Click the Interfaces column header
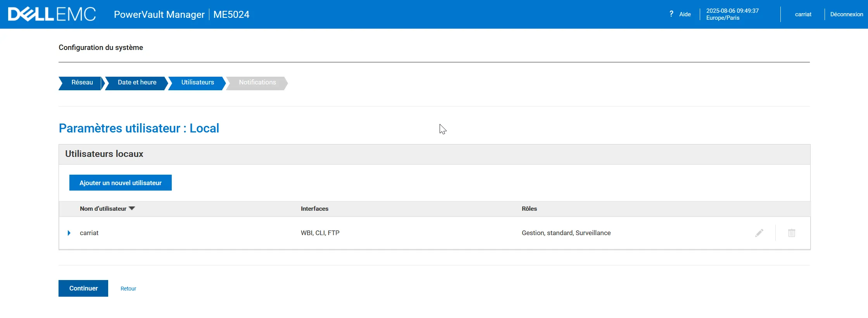Viewport: 868px width, 318px height. [x=314, y=209]
